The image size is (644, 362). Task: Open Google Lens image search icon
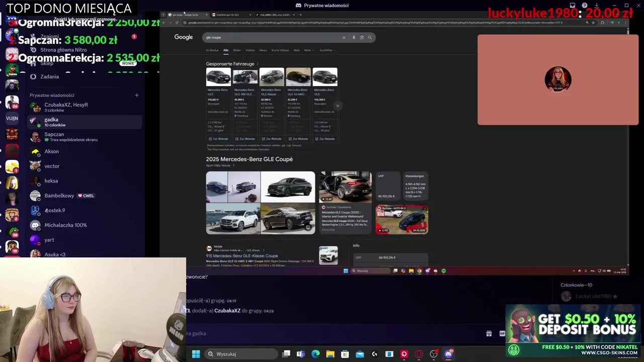coord(362,37)
